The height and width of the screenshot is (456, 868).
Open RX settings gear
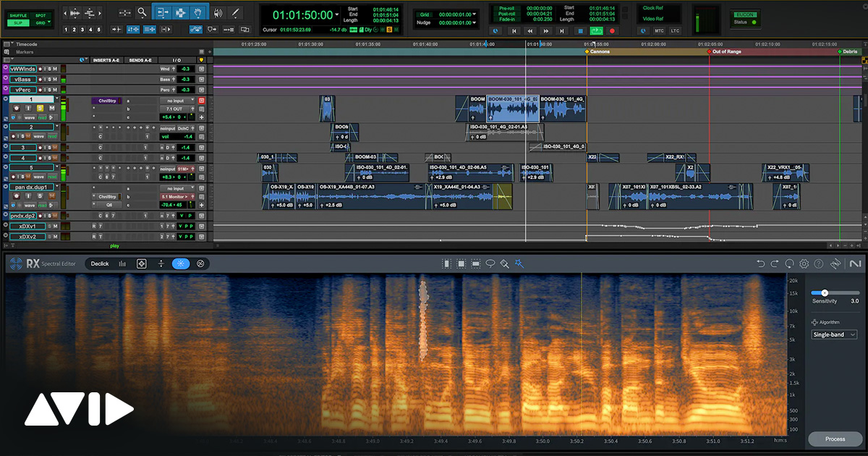tap(804, 264)
